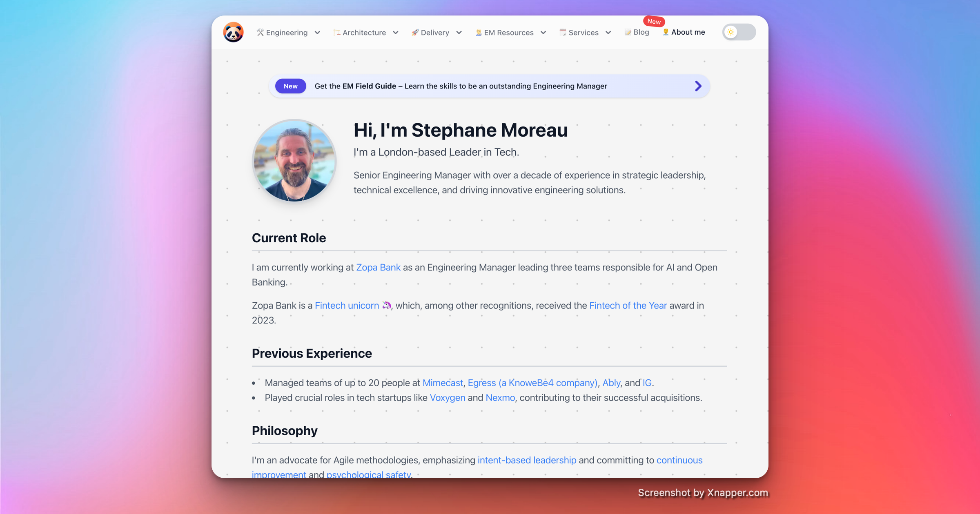Open the IG link
Screen dimensions: 980x514
tap(647, 383)
